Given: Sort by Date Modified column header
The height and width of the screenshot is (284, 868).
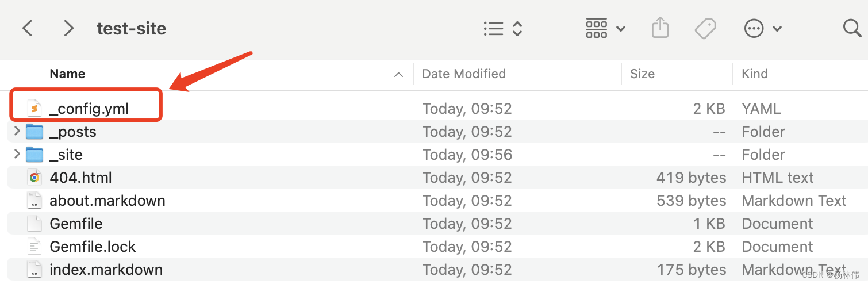Looking at the screenshot, I should (x=463, y=74).
